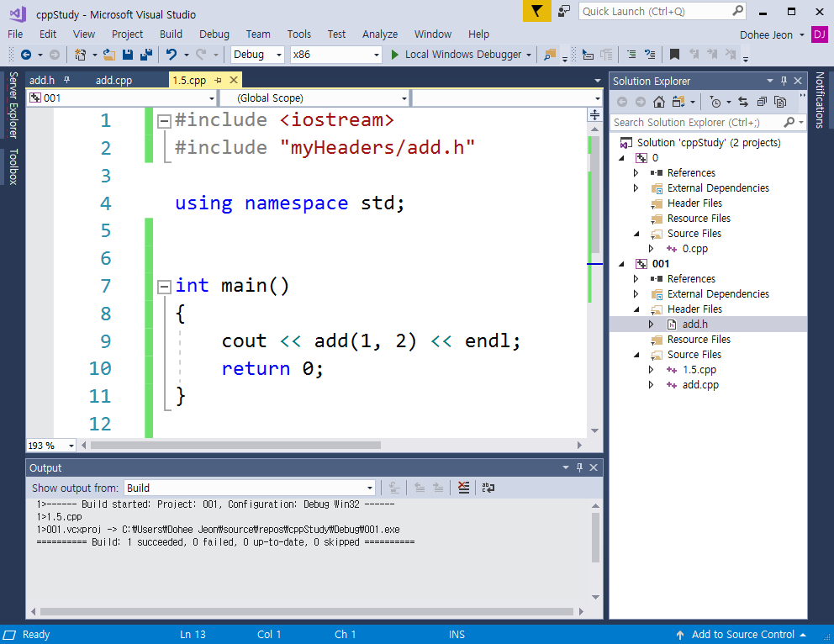
Task: Save the current file with floppy icon
Action: [128, 55]
